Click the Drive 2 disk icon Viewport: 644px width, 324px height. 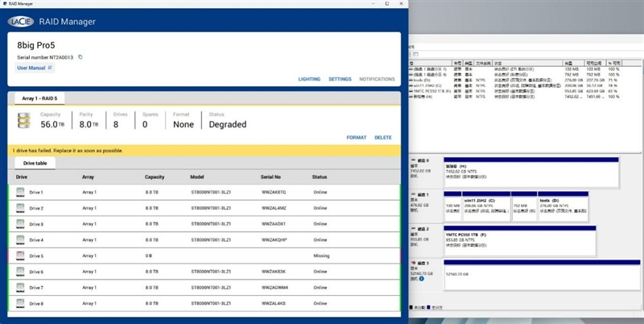(x=20, y=208)
